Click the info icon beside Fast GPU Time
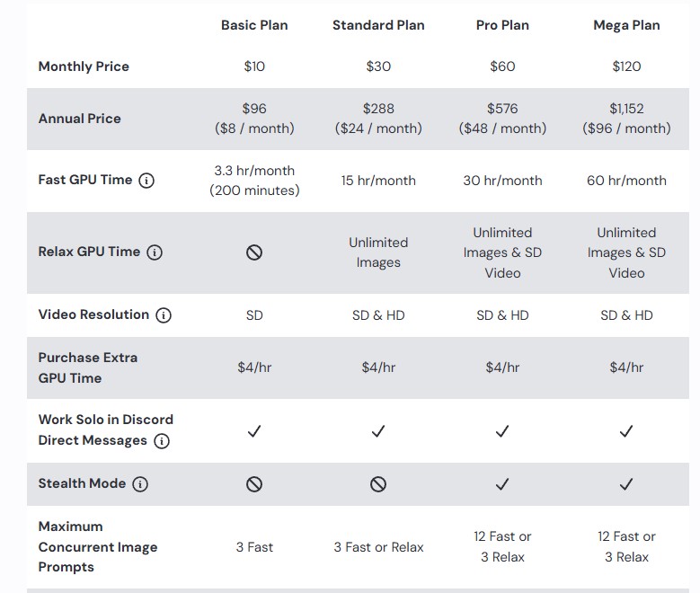This screenshot has height=593, width=700. (146, 181)
